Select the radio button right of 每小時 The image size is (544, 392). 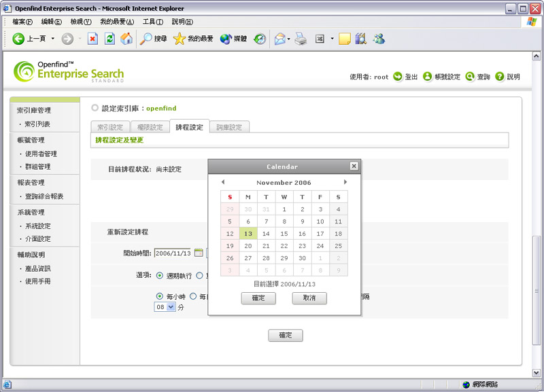(x=193, y=296)
